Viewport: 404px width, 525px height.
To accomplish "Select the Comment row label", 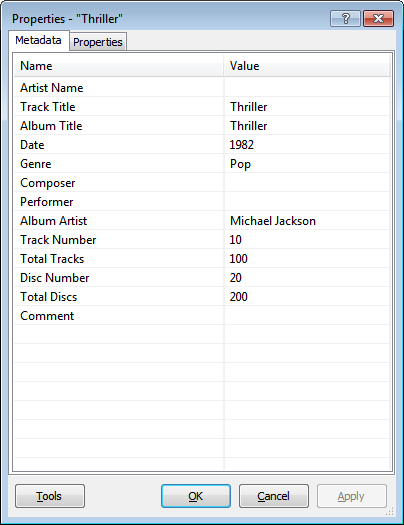I will tap(47, 316).
